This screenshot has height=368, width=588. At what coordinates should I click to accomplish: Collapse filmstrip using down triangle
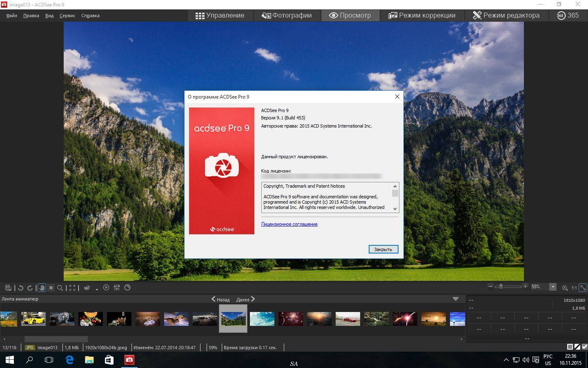[x=456, y=299]
